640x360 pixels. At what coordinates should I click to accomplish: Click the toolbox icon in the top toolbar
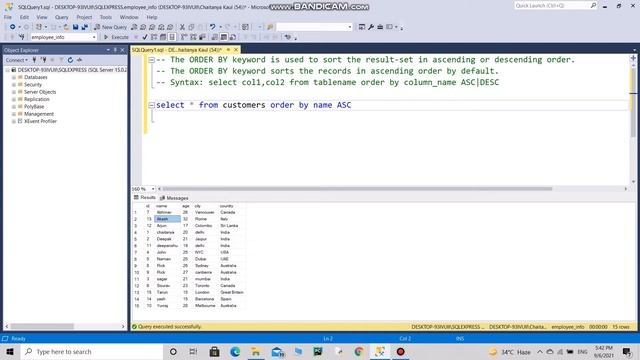tap(380, 27)
